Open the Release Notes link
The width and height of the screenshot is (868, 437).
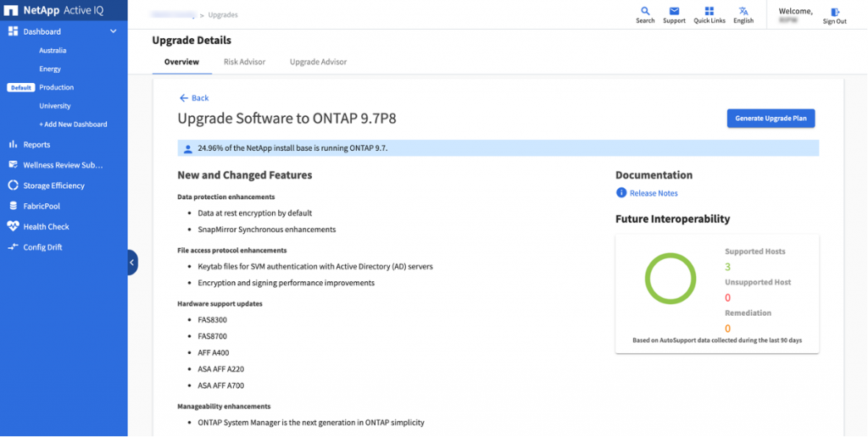coord(654,193)
